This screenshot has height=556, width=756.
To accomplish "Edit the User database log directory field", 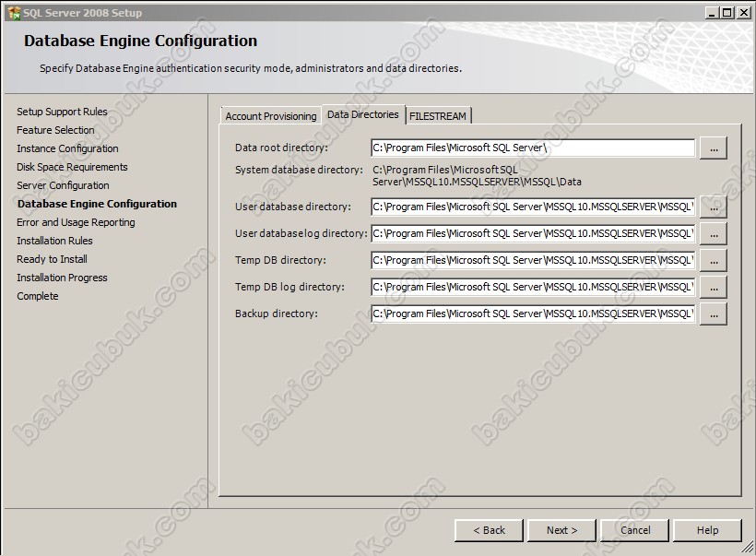I will [533, 234].
